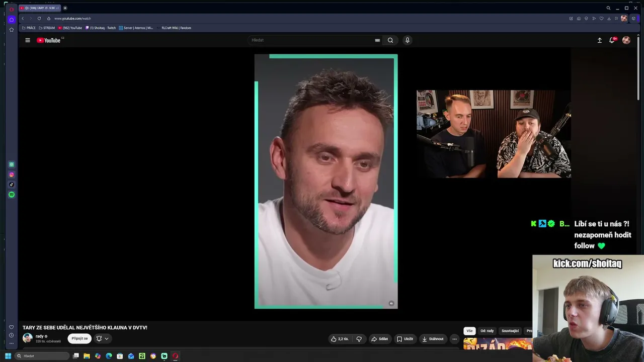Open the 'RLCraft Wiki | Fandom' bookmark
The height and width of the screenshot is (362, 644).
(174, 28)
